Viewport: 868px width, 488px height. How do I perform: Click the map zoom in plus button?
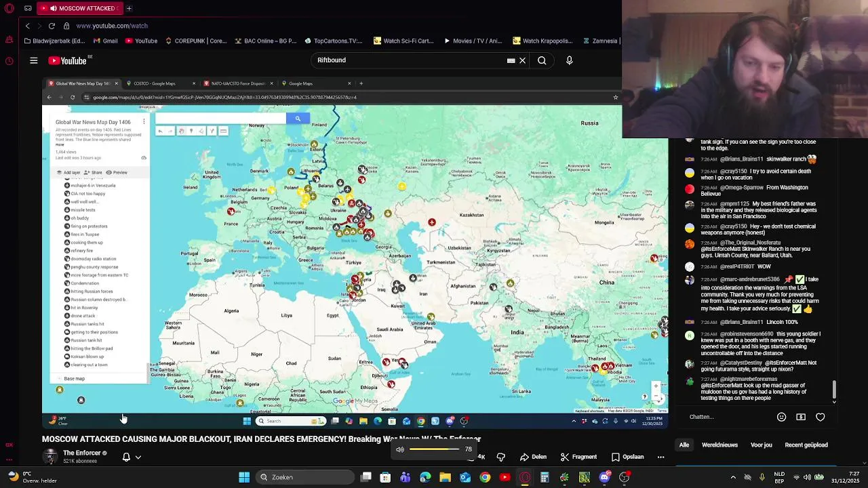(x=656, y=386)
